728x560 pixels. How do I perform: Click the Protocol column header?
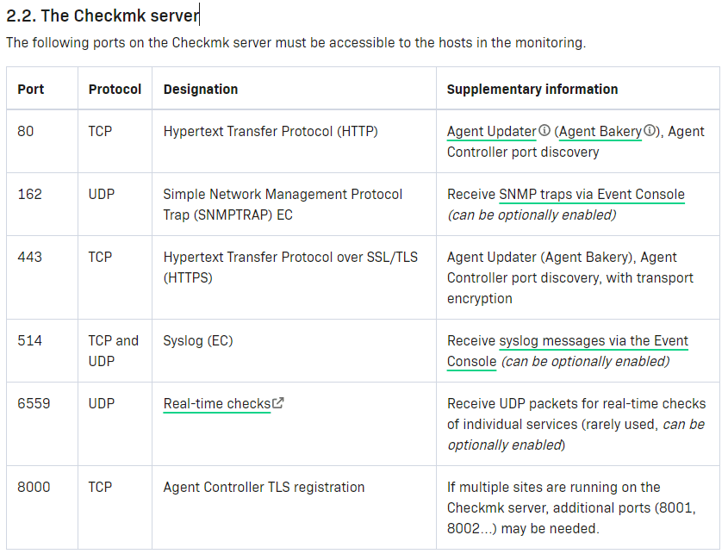click(115, 89)
